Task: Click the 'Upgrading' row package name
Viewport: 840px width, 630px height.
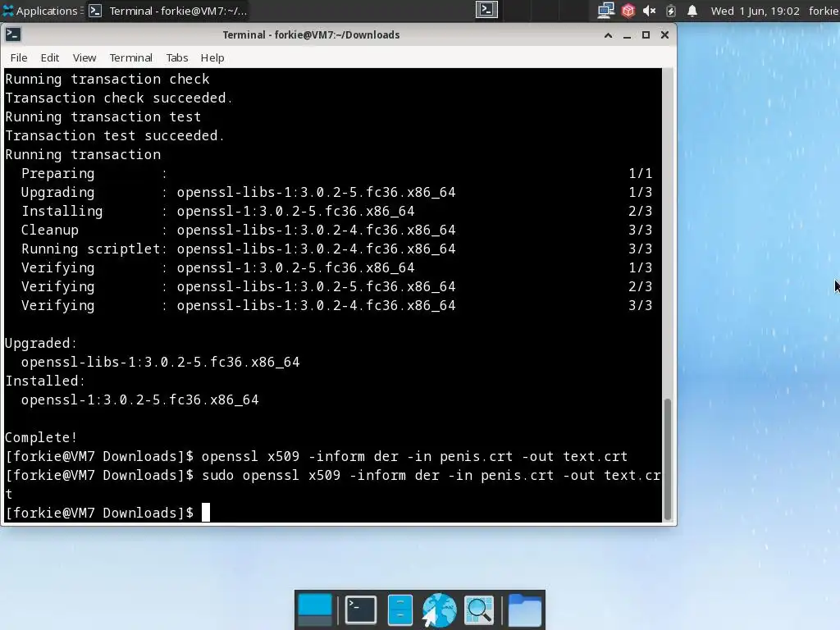Action: click(316, 192)
